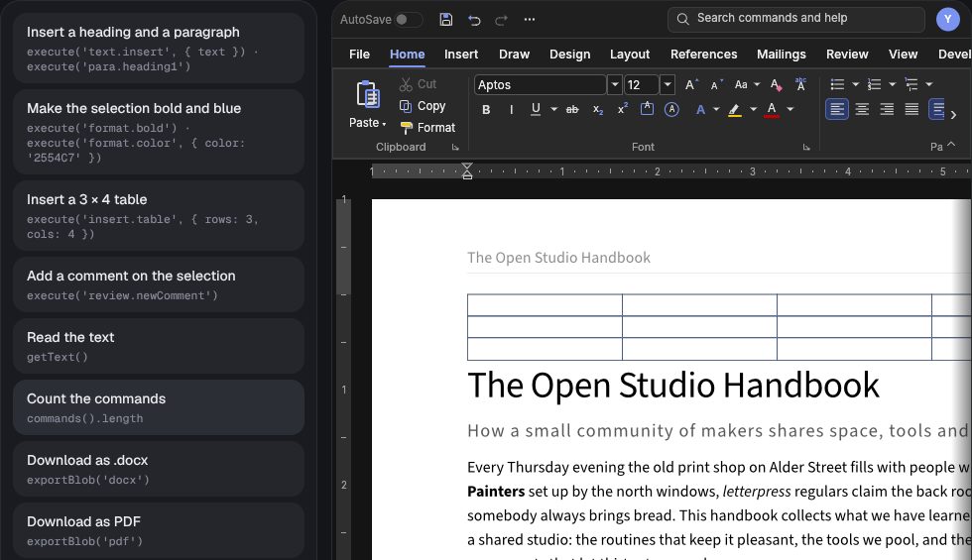Open the highlight color dropdown arrow
972x560 pixels.
[x=753, y=110]
